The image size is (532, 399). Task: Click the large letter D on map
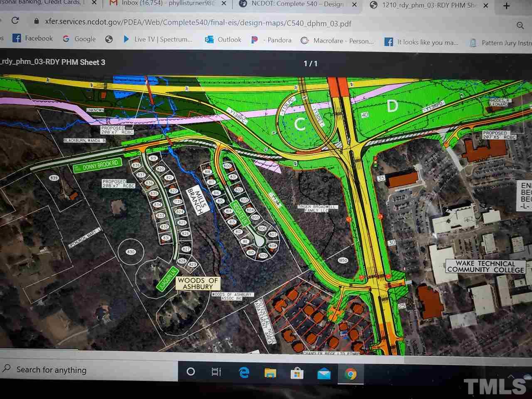tap(392, 106)
